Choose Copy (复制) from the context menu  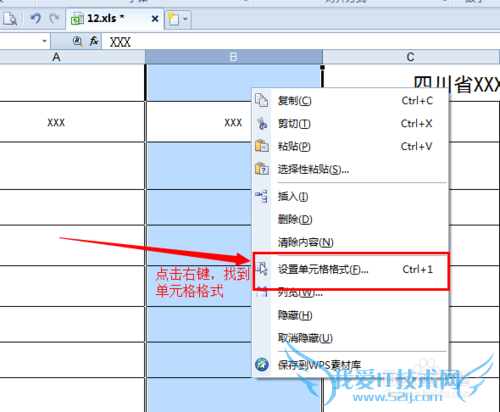click(x=350, y=101)
